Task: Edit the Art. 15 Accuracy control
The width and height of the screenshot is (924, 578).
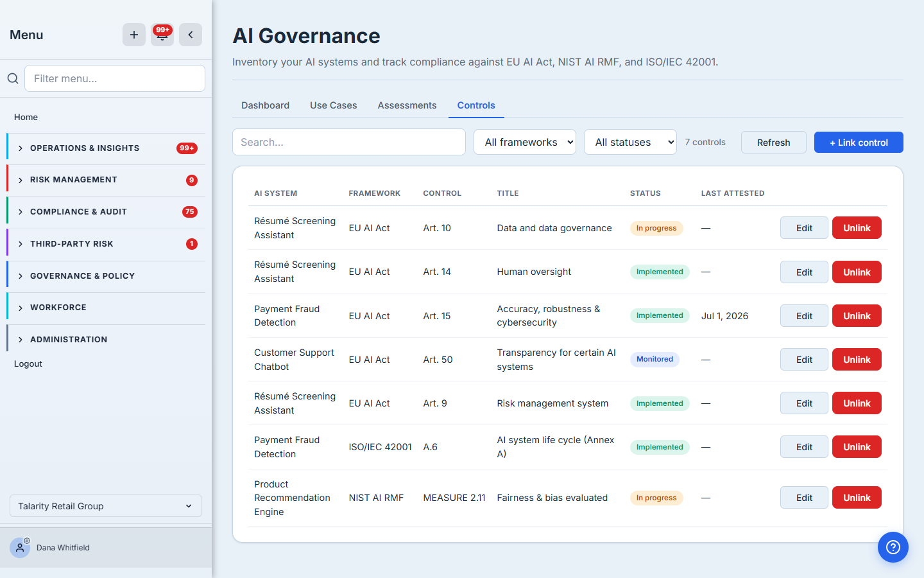Action: 804,316
